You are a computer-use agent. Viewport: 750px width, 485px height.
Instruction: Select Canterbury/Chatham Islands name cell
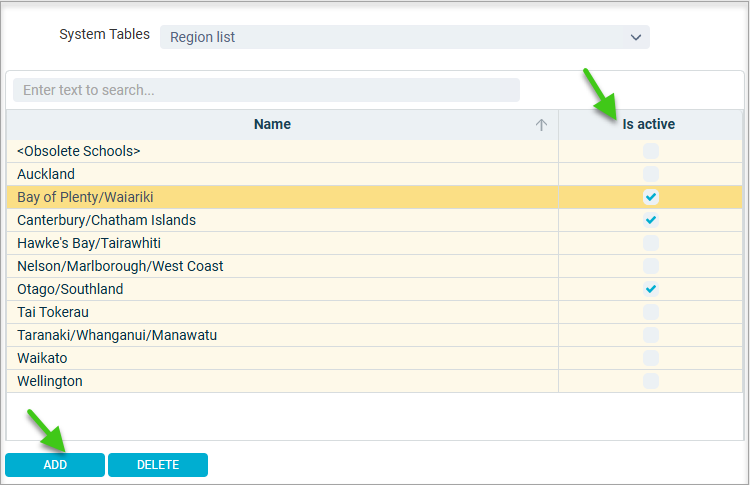pos(282,220)
